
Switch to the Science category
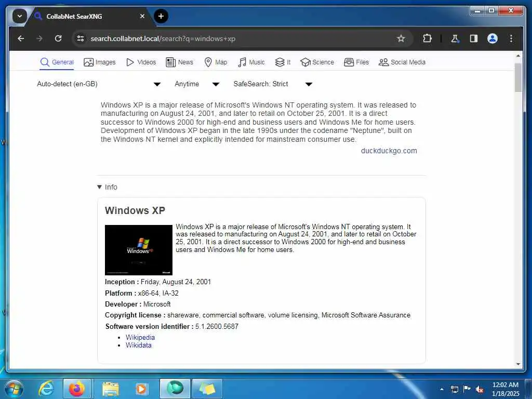click(317, 62)
